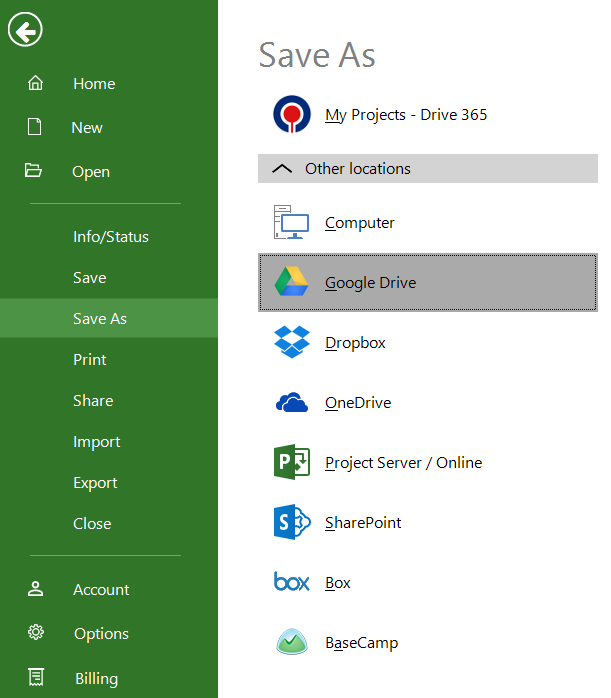This screenshot has width=611, height=698.
Task: Click the Project Server green icon
Action: coord(291,462)
